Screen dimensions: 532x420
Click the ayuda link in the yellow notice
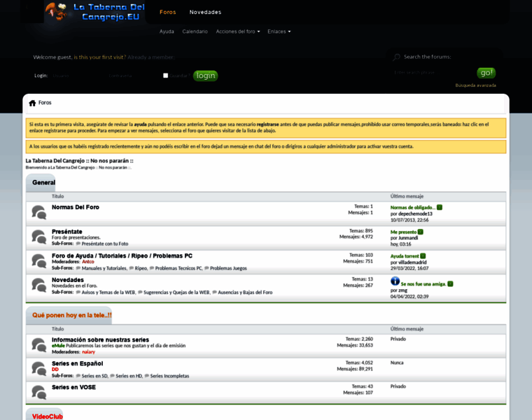[x=140, y=125]
